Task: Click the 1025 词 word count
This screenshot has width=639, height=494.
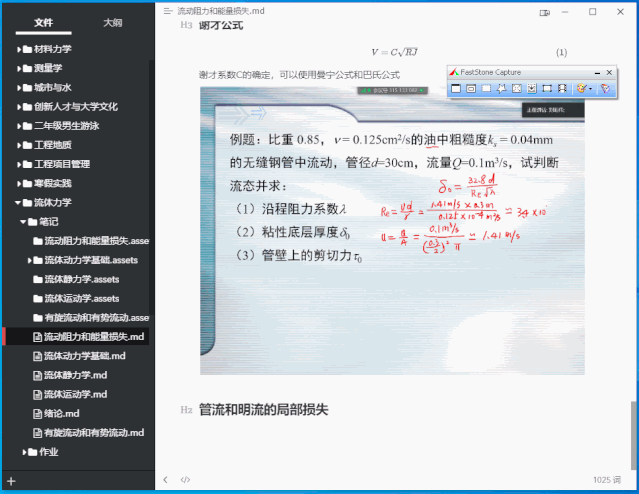Action: pyautogui.click(x=607, y=480)
